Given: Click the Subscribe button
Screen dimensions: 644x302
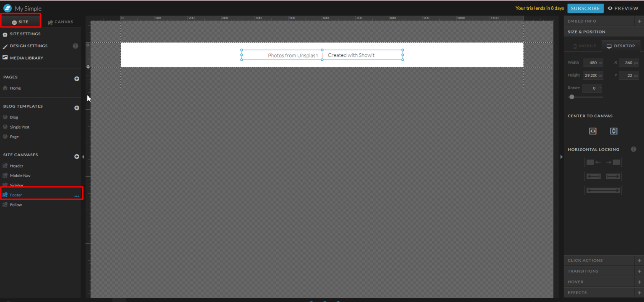Looking at the screenshot, I should coord(585,8).
